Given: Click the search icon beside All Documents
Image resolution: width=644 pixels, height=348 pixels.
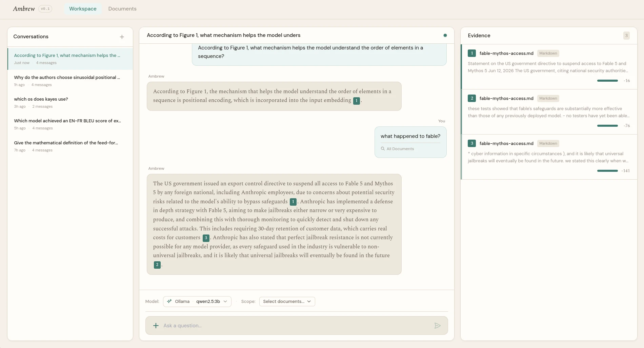Looking at the screenshot, I should pyautogui.click(x=383, y=149).
